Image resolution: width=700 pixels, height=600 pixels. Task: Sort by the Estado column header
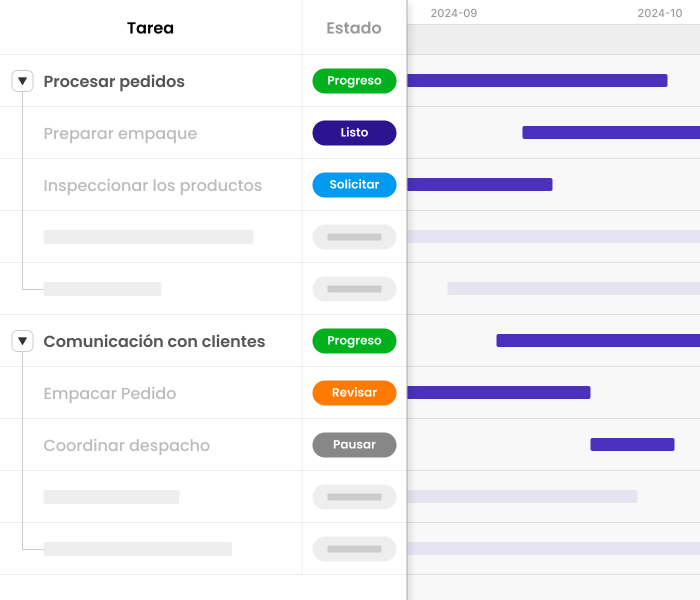(x=354, y=28)
